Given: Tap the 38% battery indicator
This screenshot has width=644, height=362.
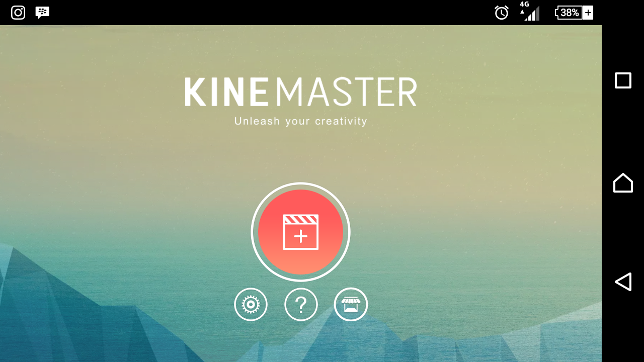Looking at the screenshot, I should click(x=574, y=13).
